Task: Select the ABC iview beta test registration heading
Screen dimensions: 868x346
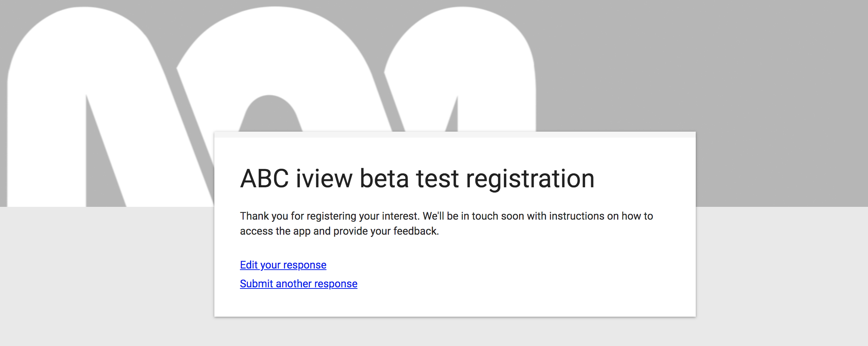Action: coord(417,179)
